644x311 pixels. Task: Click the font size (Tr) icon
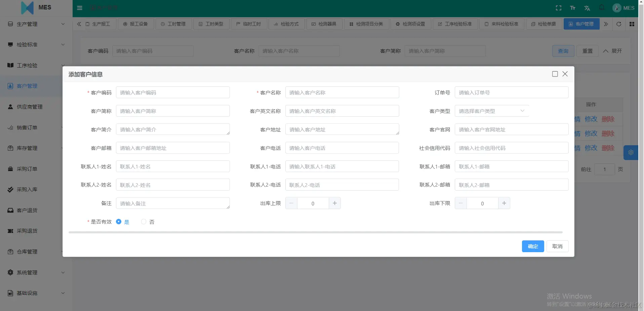point(573,8)
